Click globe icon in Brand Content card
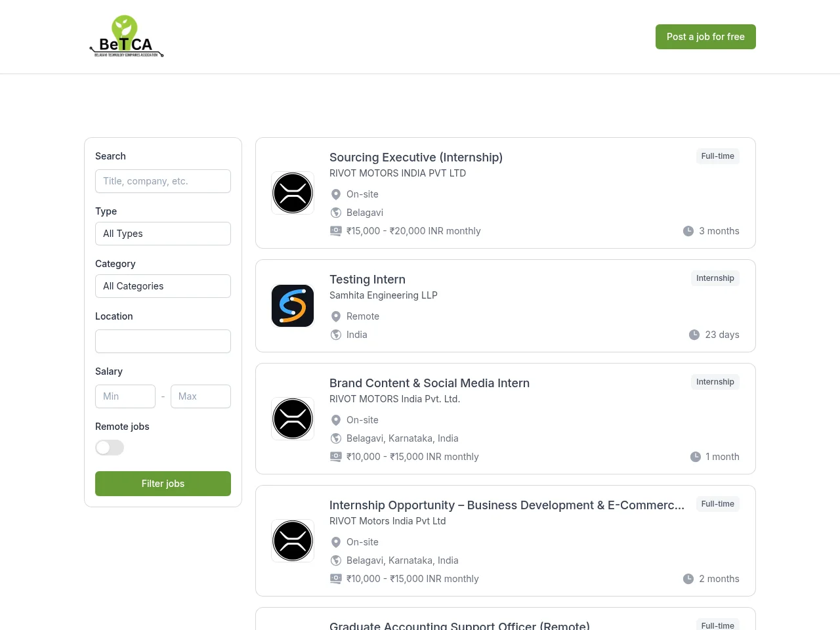The image size is (840, 630). [336, 438]
